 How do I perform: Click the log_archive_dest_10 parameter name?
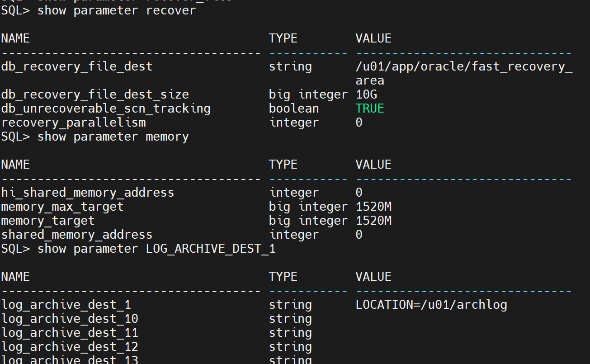(x=70, y=319)
